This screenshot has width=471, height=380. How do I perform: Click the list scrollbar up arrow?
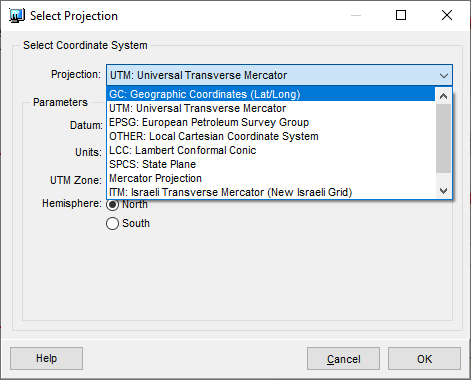tap(443, 96)
